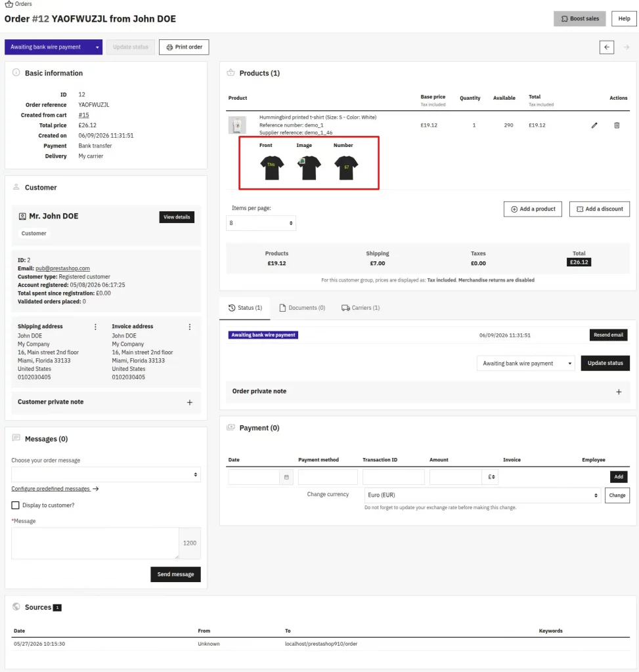639x672 pixels.
Task: Click pub@prestashop.com email link
Action: [x=62, y=268]
